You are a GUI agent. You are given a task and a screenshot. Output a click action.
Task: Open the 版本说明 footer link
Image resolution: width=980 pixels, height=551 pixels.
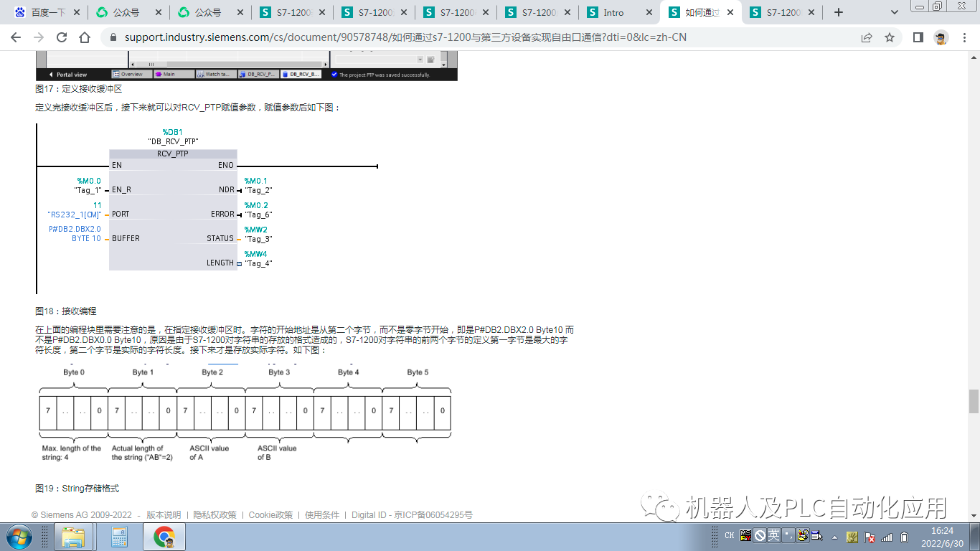(x=164, y=514)
